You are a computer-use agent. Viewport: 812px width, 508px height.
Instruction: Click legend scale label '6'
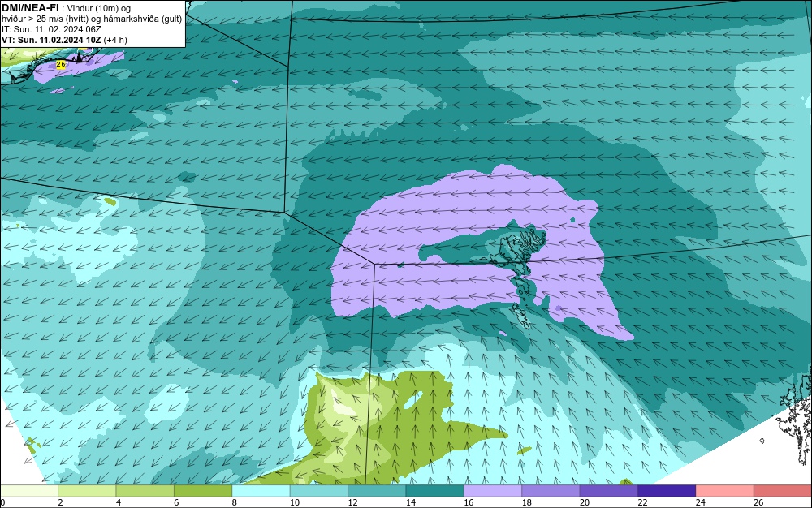(176, 502)
